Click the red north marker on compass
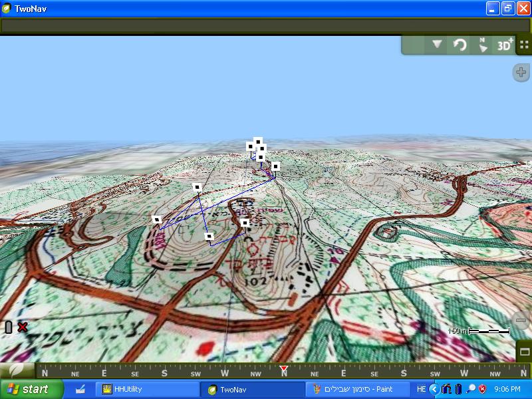Viewport: 532px width, 399px height. point(284,368)
